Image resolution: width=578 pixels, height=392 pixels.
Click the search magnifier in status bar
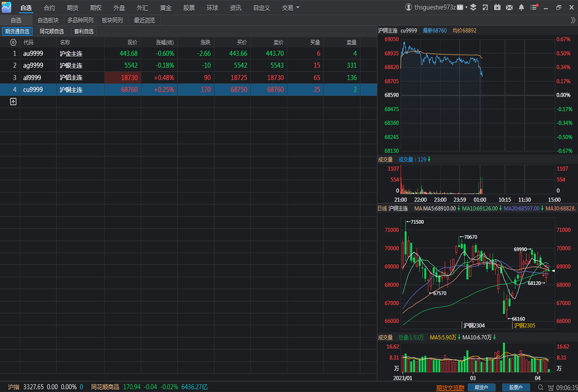click(x=540, y=387)
